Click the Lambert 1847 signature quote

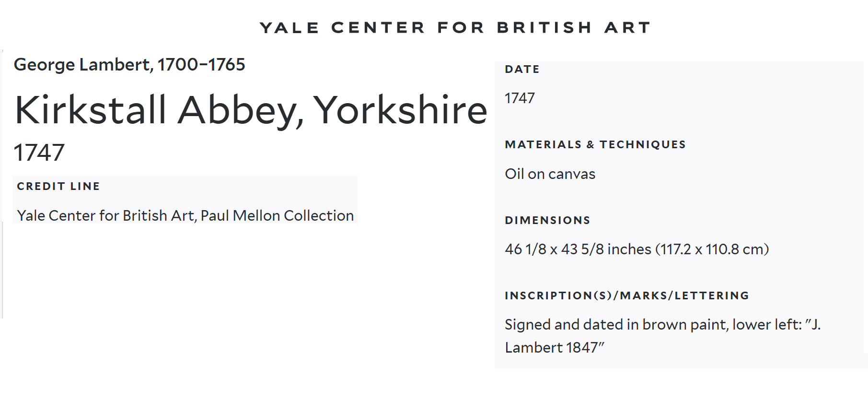tap(554, 348)
